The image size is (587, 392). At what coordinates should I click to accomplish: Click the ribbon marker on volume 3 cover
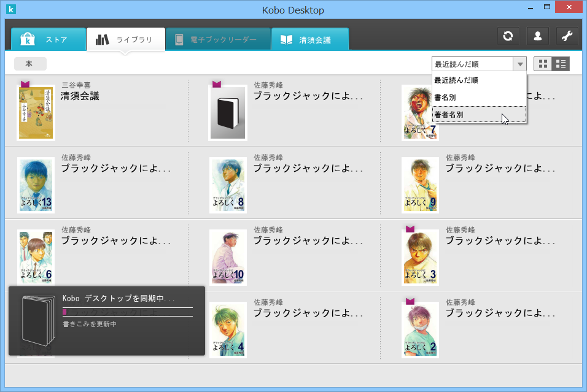pos(410,229)
